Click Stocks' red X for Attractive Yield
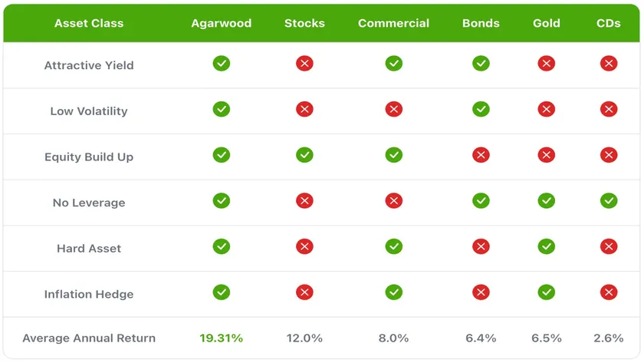 [x=304, y=64]
